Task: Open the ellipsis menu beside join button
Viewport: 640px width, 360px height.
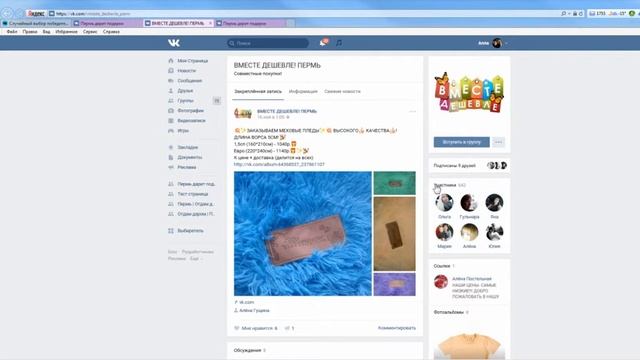Action: [498, 142]
